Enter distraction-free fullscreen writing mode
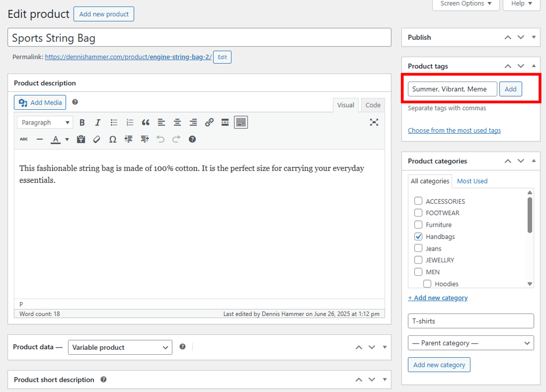This screenshot has height=392, width=546. click(374, 122)
